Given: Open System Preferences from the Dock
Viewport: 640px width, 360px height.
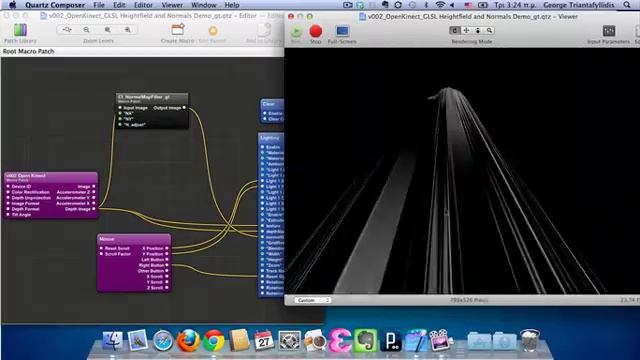Looking at the screenshot, I should click(x=289, y=341).
